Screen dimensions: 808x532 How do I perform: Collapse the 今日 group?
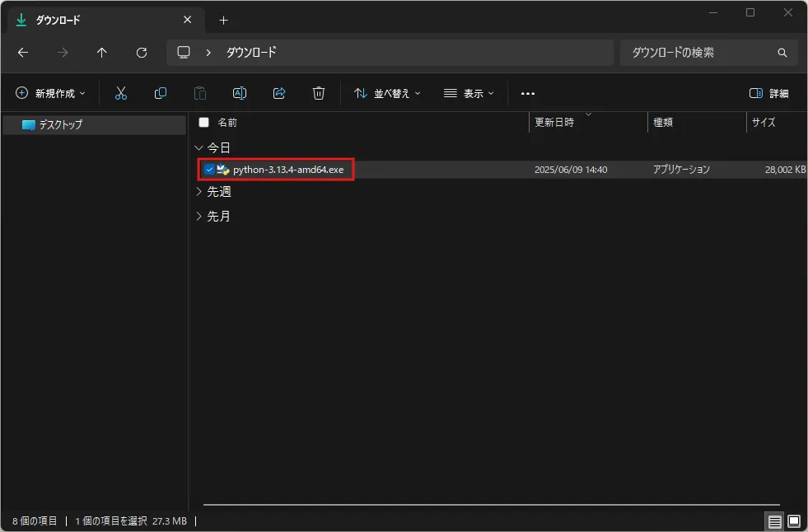[x=198, y=147]
